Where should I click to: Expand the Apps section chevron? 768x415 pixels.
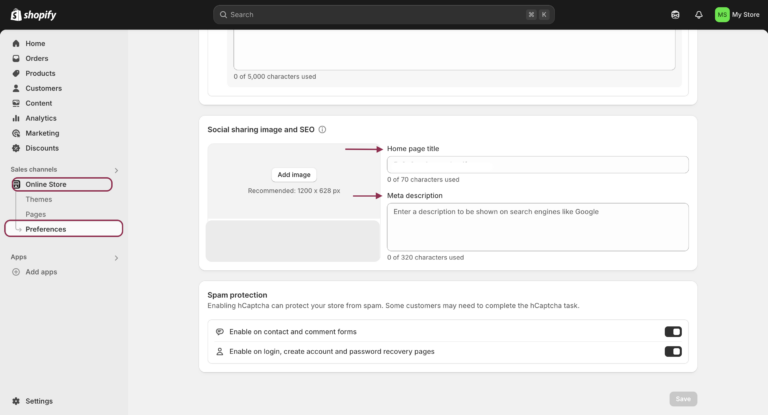tap(116, 257)
